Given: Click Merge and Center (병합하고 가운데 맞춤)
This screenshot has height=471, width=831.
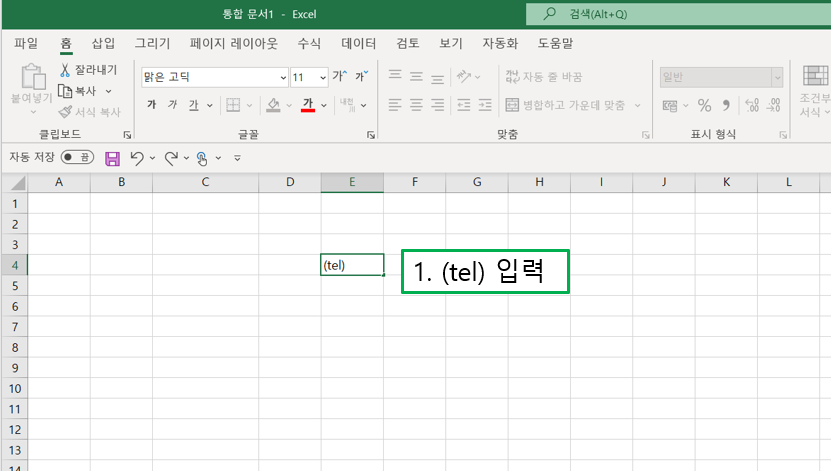Looking at the screenshot, I should [x=565, y=105].
